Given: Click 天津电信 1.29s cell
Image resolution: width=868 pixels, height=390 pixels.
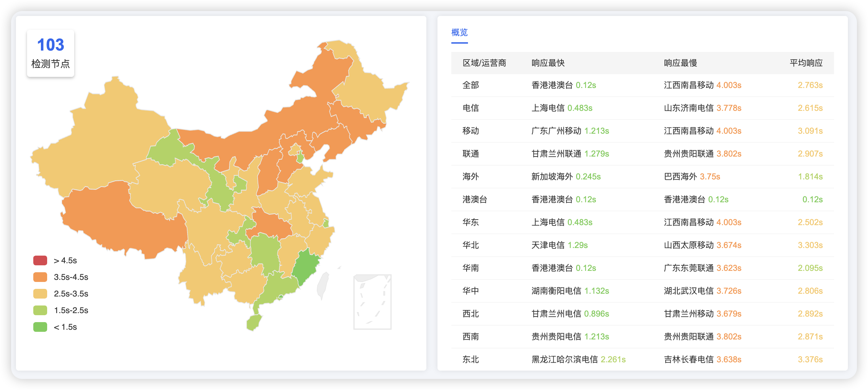Looking at the screenshot, I should tap(559, 245).
